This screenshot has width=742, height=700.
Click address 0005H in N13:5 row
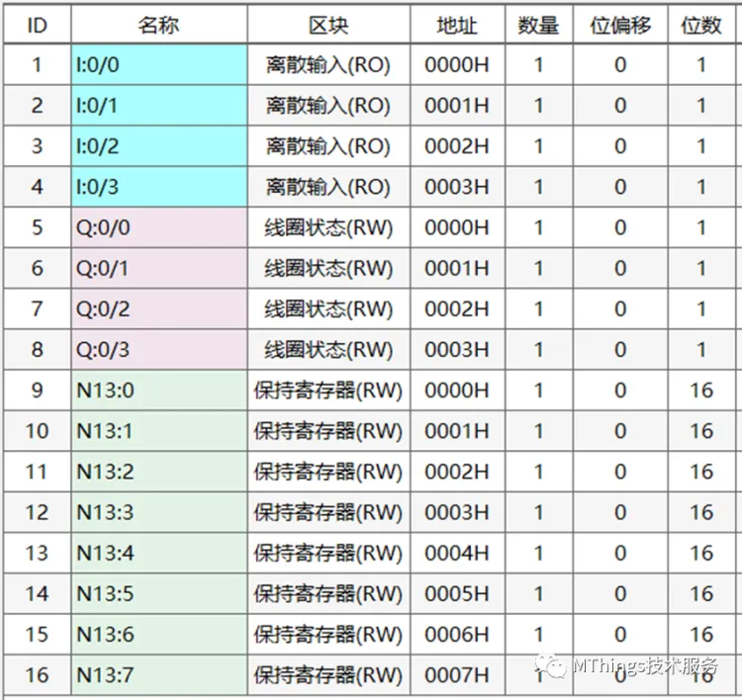458,593
